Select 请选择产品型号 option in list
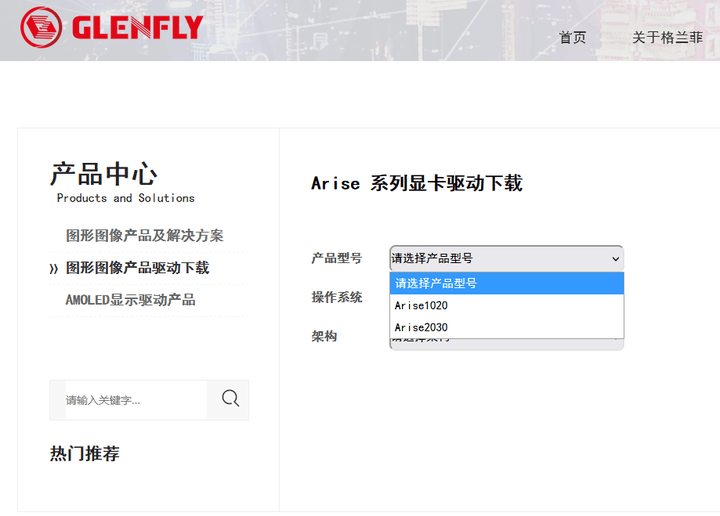 [x=506, y=283]
